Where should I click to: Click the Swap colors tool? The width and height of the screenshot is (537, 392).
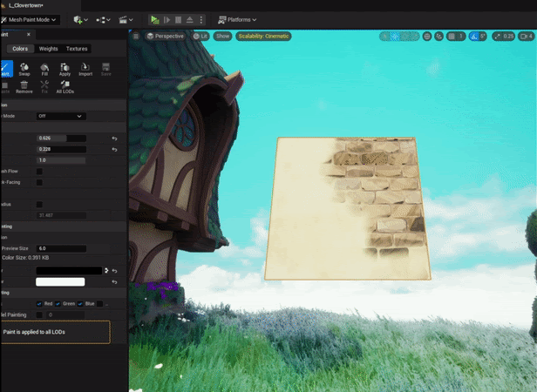pos(24,69)
